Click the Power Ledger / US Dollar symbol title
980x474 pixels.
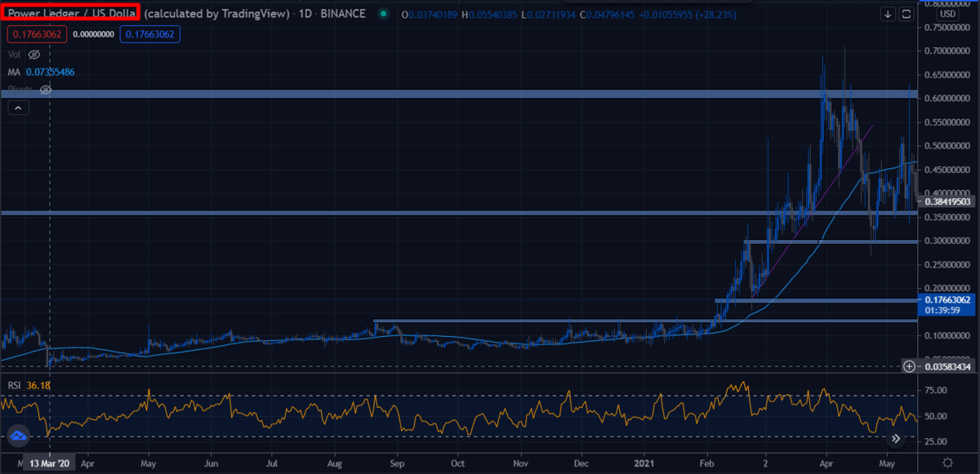71,13
